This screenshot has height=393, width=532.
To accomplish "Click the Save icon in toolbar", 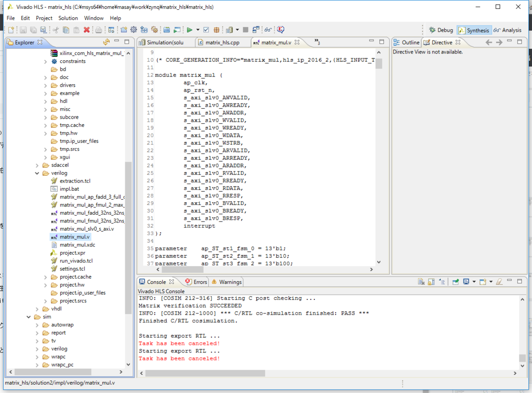I will (x=23, y=30).
